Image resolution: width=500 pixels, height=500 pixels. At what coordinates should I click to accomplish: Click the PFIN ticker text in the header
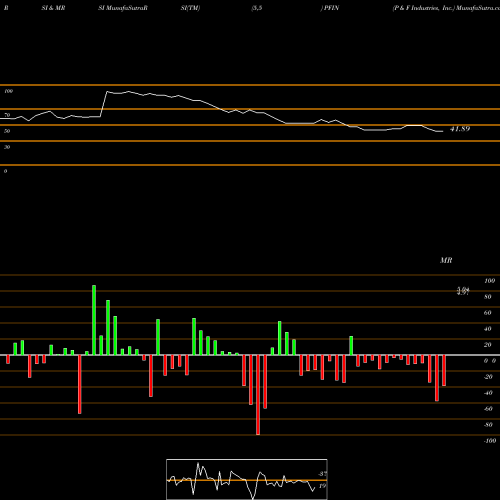(331, 8)
